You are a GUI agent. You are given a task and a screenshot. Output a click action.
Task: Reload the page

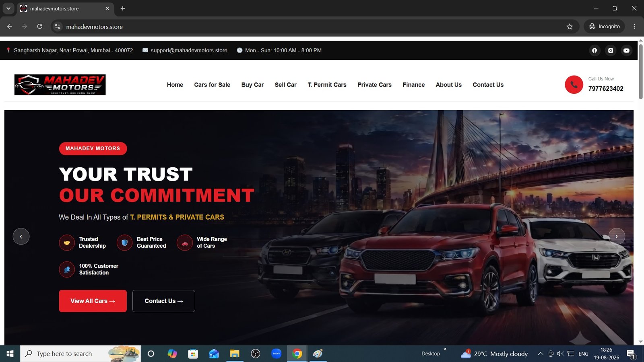coord(40,27)
